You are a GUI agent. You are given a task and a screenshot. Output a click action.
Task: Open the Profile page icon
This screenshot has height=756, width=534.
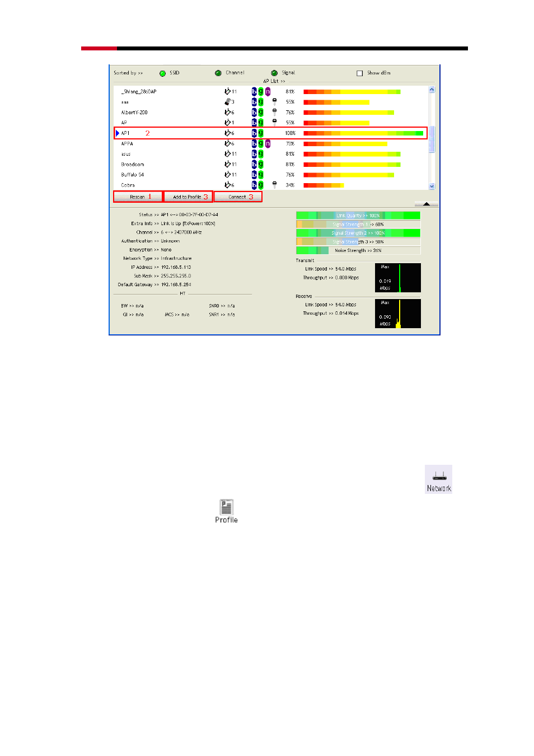point(226,511)
